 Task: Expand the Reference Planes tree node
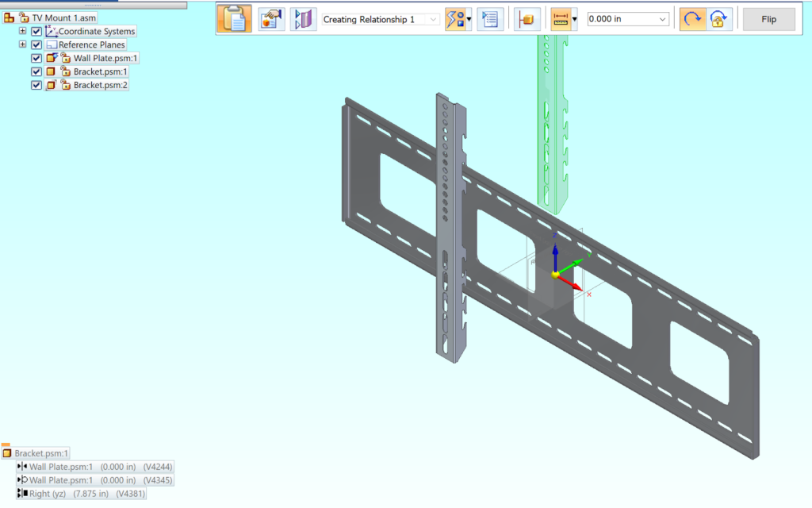click(23, 44)
